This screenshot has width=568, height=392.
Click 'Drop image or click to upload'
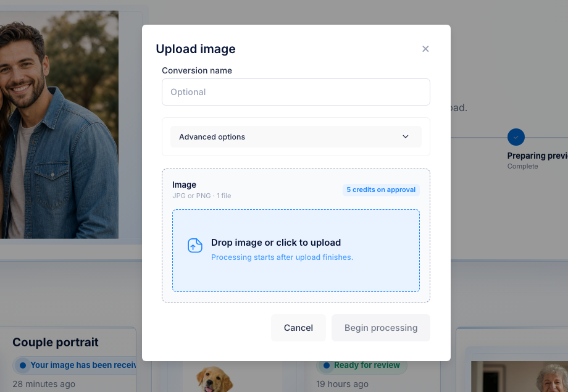pos(276,243)
